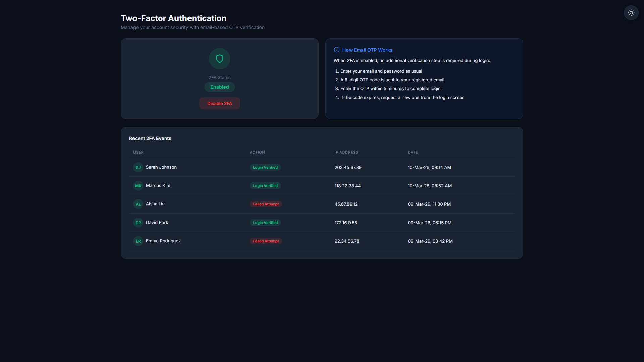Image resolution: width=644 pixels, height=362 pixels.
Task: Click Aisha Liu's Failed Attempt badge
Action: [266, 204]
